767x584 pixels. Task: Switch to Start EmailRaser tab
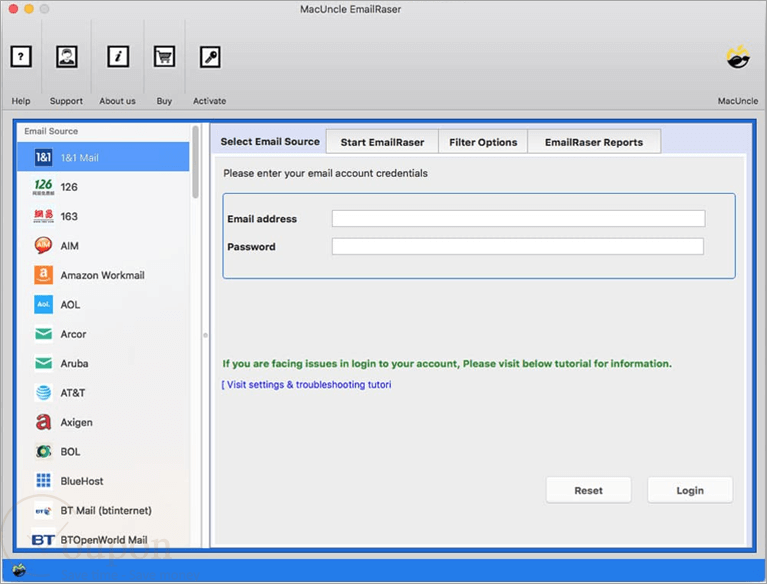point(383,142)
